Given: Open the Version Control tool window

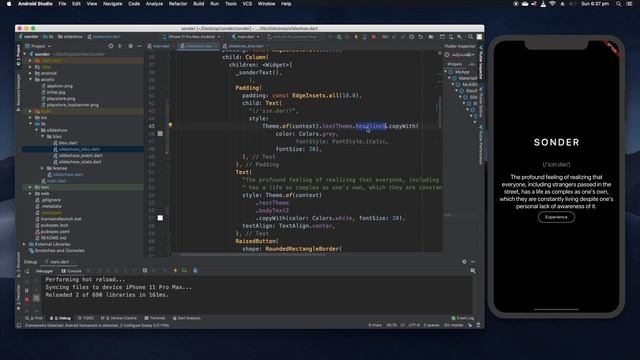Looking at the screenshot, I should coord(119,318).
